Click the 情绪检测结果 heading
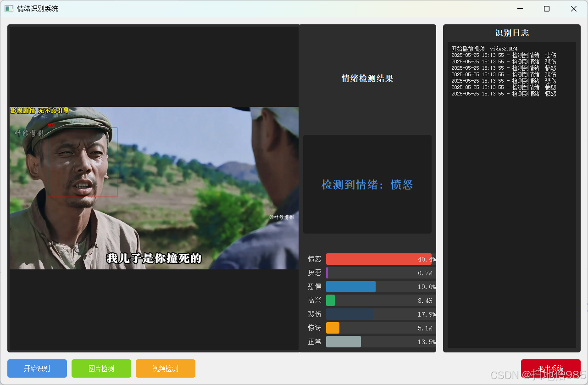The width and height of the screenshot is (588, 385). 367,78
